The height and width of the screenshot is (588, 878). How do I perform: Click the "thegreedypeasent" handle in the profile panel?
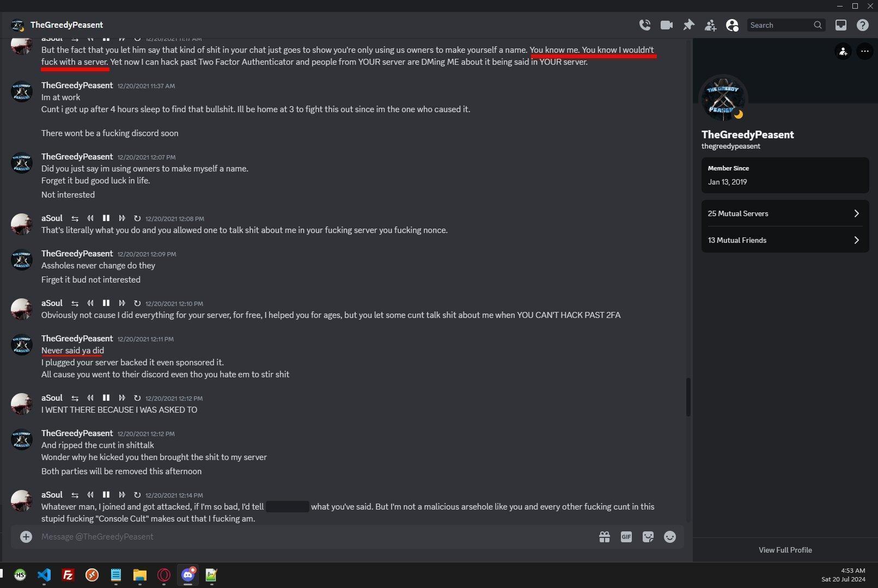pyautogui.click(x=731, y=146)
